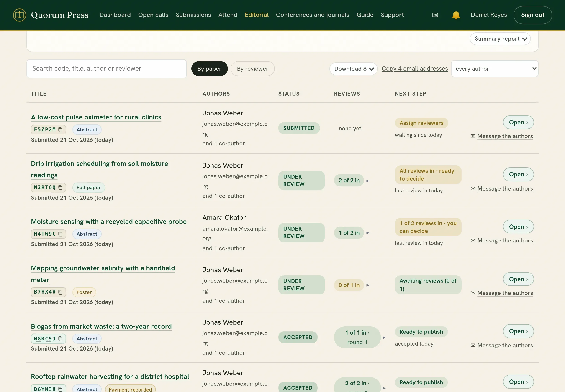The height and width of the screenshot is (392, 565).
Task: Open Moisture sensing capacitive probe title
Action: (109, 222)
